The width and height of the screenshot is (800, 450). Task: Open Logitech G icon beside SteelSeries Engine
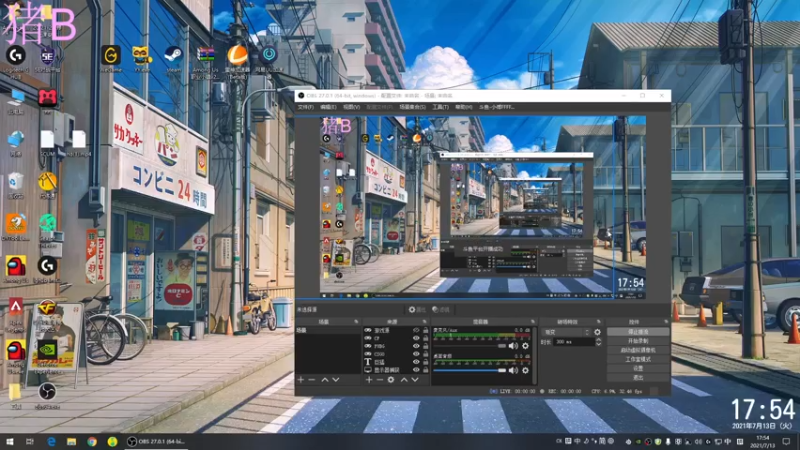pyautogui.click(x=15, y=55)
